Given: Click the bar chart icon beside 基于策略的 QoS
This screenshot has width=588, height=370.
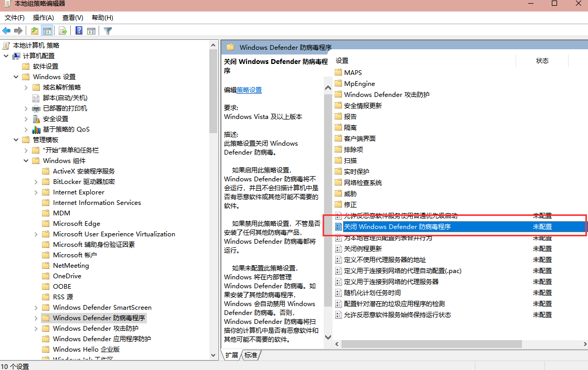Looking at the screenshot, I should click(36, 129).
